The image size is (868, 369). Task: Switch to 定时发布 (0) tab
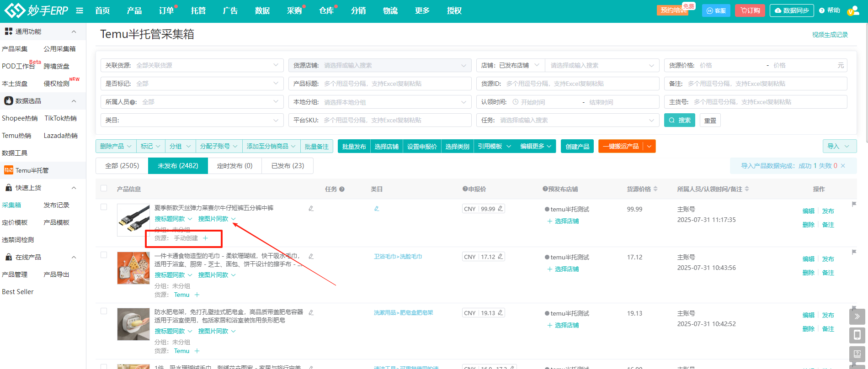[x=235, y=166]
